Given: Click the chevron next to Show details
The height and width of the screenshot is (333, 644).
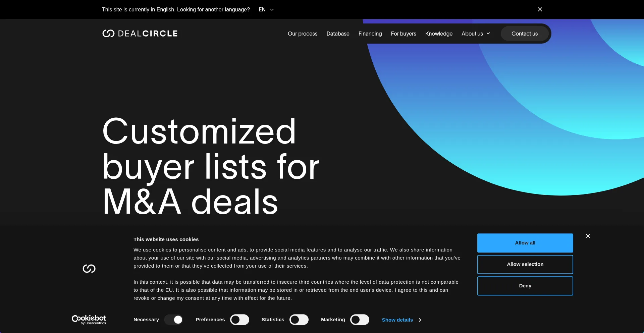Looking at the screenshot, I should (x=420, y=320).
